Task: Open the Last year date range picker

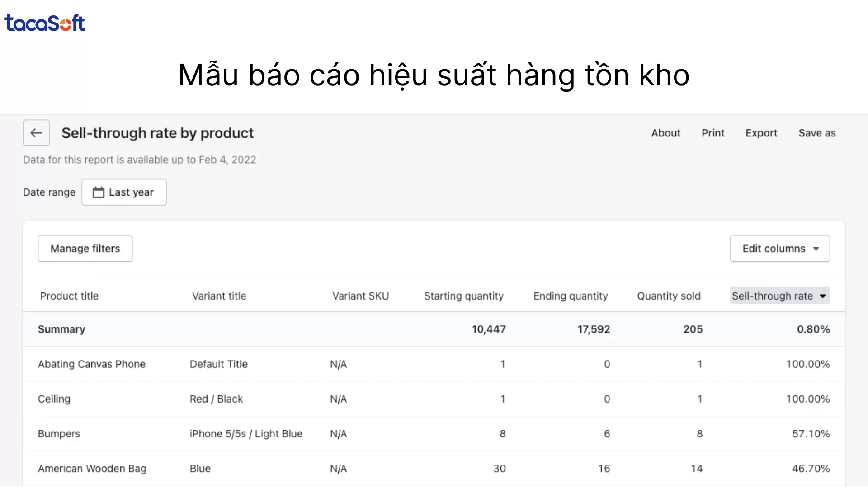Action: tap(124, 192)
